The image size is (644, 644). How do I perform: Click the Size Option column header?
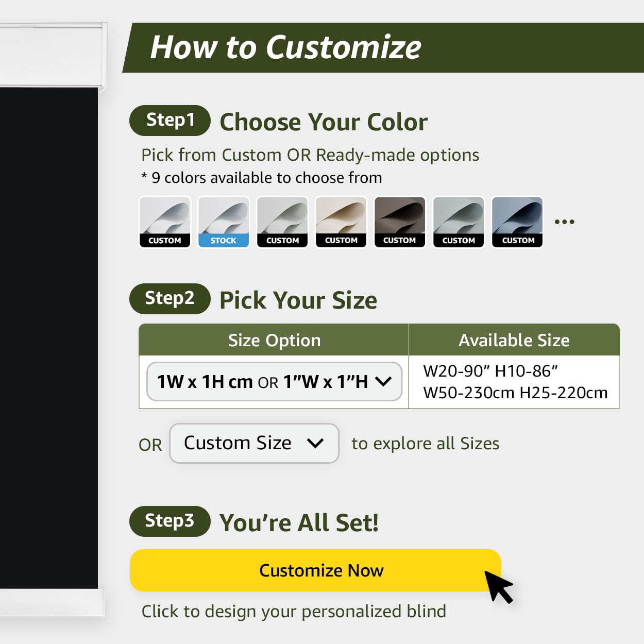[x=274, y=340]
